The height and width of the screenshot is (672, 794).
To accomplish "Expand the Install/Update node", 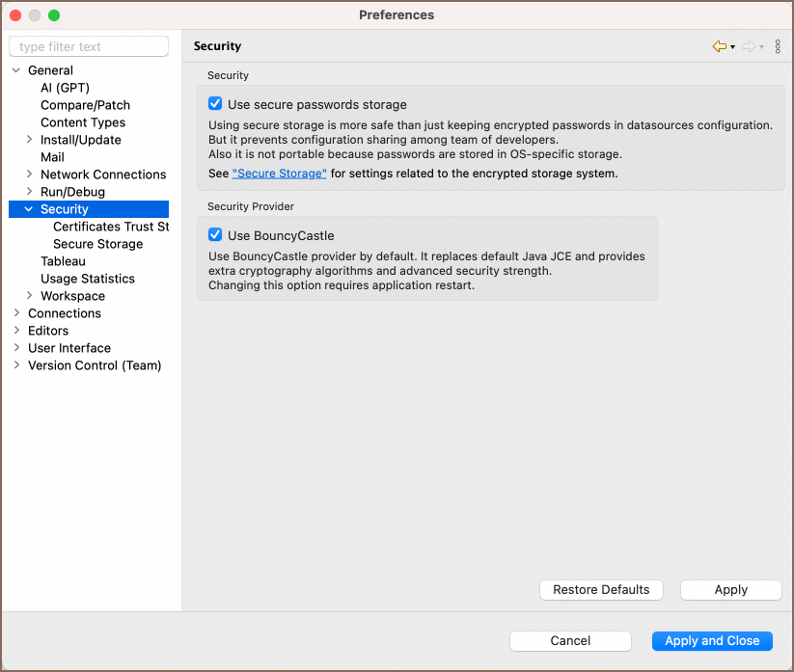I will point(29,140).
